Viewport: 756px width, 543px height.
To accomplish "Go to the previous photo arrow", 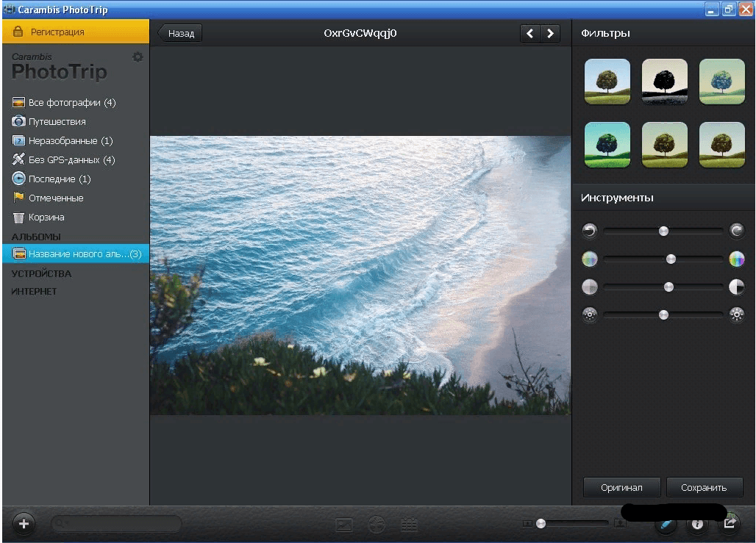I will 529,33.
